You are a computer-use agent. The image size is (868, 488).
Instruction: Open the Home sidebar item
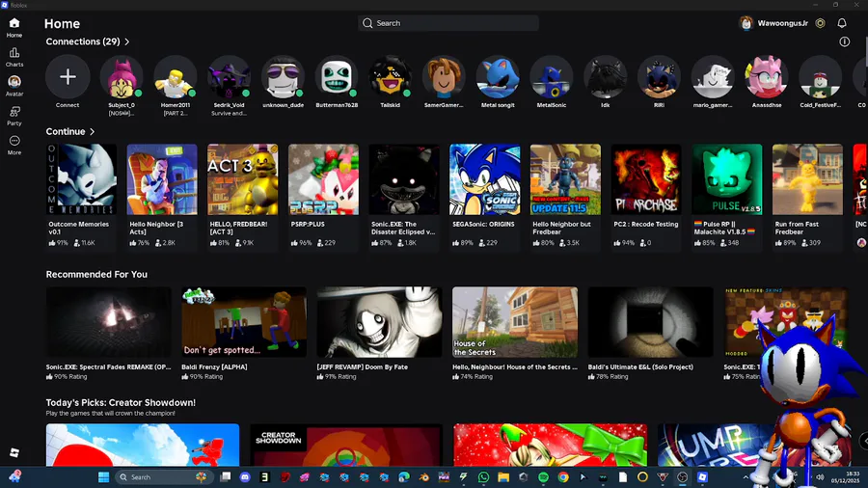pyautogui.click(x=14, y=27)
